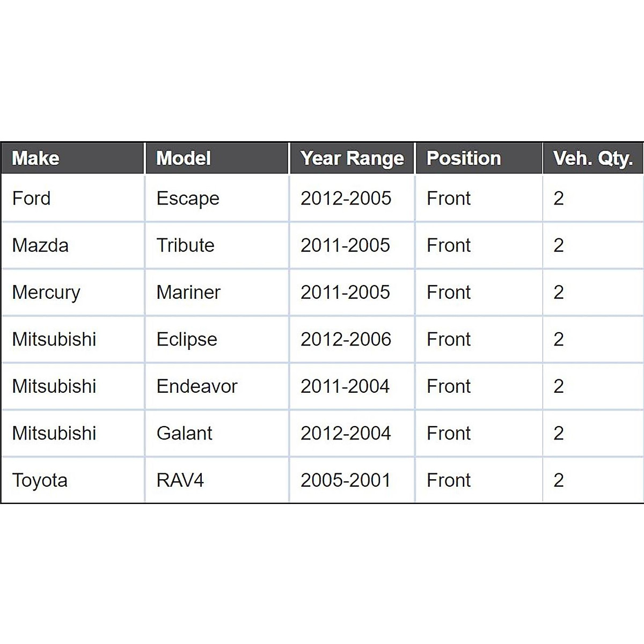Select the 2011-2004 year range cell
The height and width of the screenshot is (644, 644).
pos(345,386)
